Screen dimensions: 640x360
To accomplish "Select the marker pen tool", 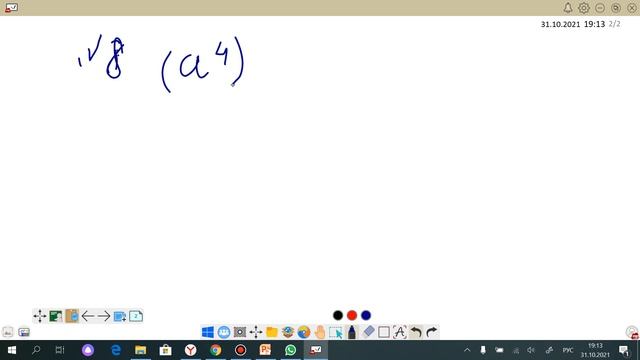I will coord(352,332).
